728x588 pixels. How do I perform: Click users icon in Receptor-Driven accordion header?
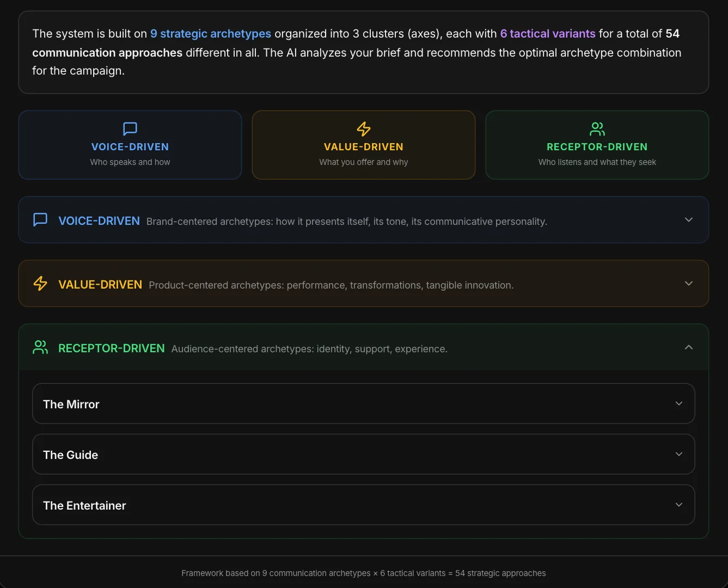coord(40,347)
